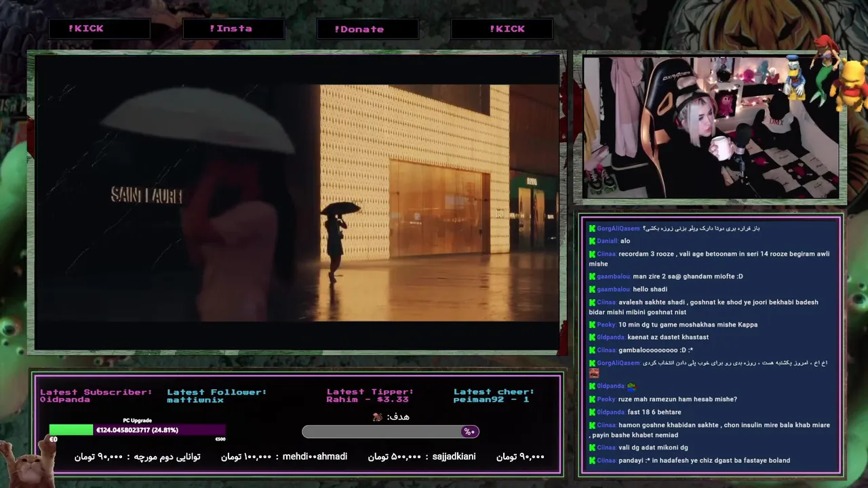Click the Kick logo beside "recordam 3 rooze" message
The width and height of the screenshot is (868, 488).
click(x=592, y=254)
